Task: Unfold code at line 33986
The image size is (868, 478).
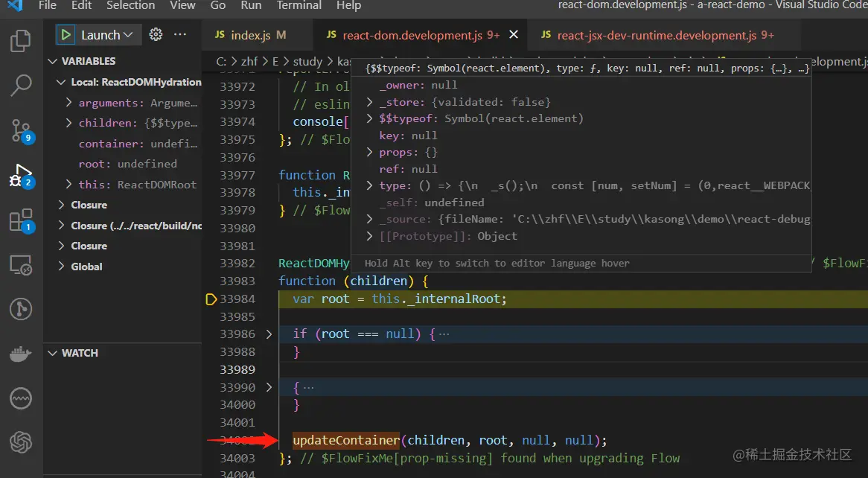Action: [x=269, y=334]
